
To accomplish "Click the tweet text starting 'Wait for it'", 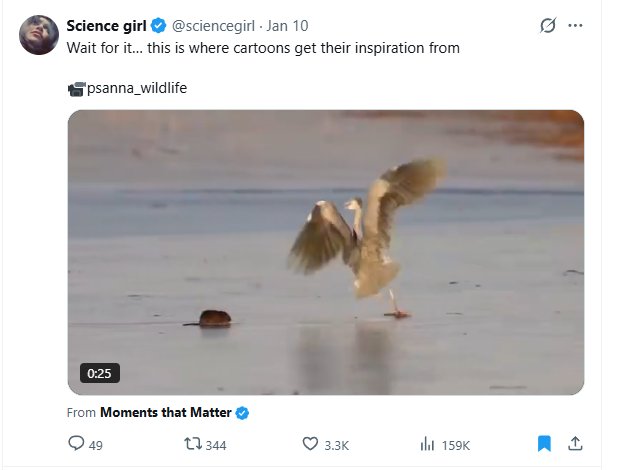I will pos(263,47).
